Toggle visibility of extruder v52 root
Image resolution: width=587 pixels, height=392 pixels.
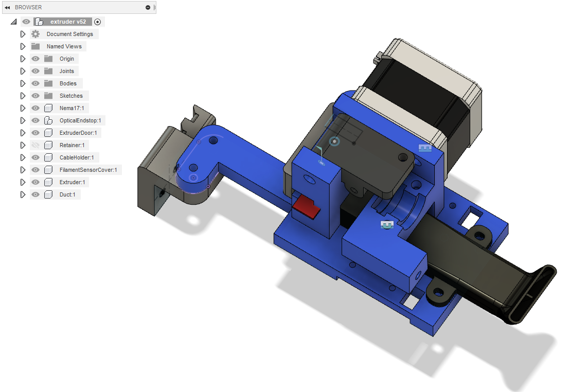pos(26,22)
